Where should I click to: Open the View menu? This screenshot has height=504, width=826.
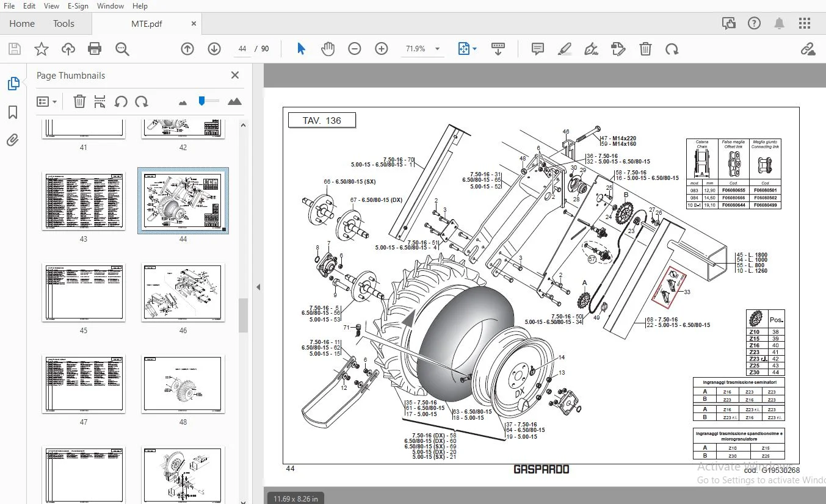pos(52,6)
